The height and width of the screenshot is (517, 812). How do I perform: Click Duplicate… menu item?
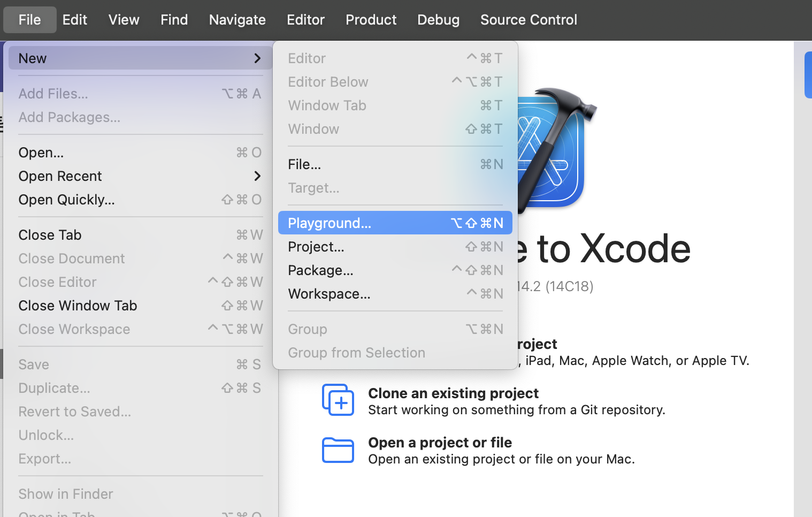click(x=141, y=388)
